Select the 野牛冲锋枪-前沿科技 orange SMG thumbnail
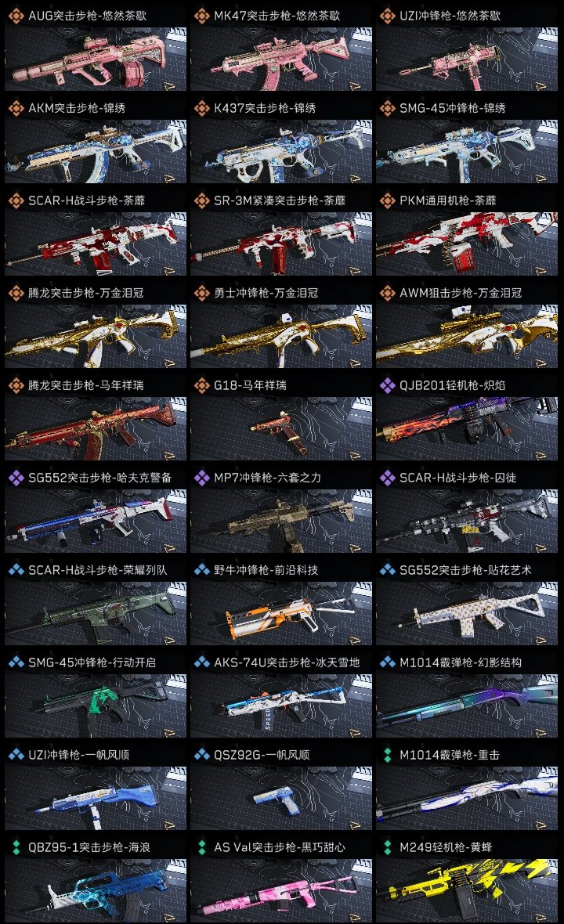The image size is (564, 924). [x=281, y=613]
